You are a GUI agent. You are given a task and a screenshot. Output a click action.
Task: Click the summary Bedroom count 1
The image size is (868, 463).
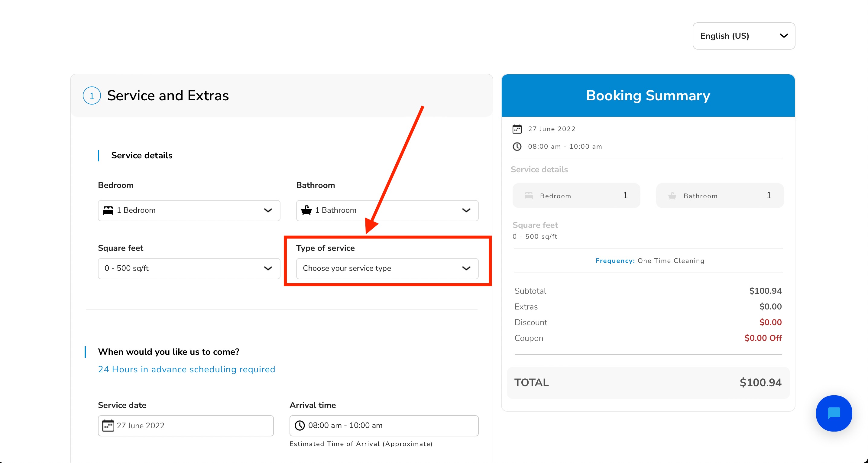pos(625,195)
